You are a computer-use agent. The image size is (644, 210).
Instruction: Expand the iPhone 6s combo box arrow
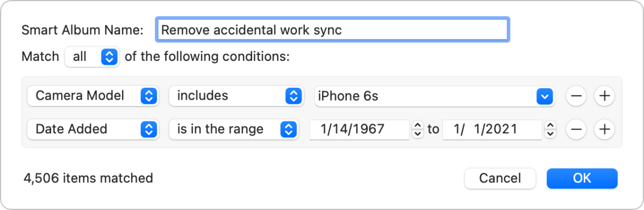click(545, 96)
